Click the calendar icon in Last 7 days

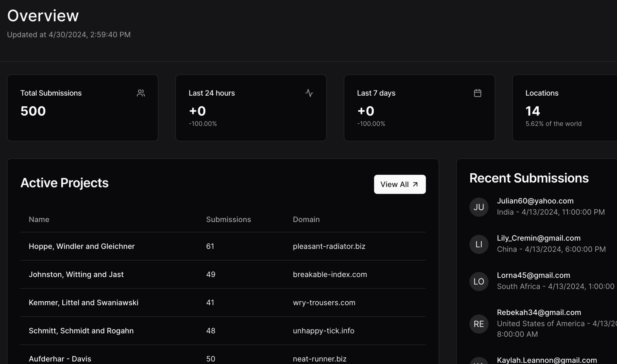point(478,93)
